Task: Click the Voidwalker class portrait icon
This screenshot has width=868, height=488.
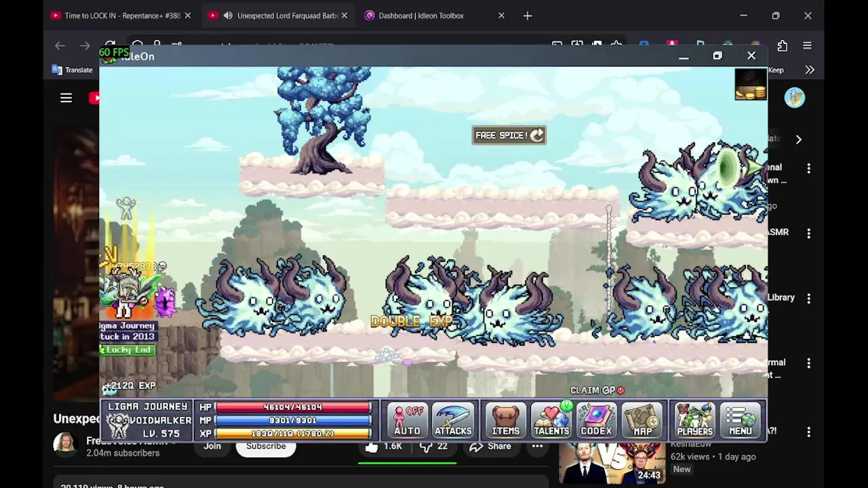Action: pos(119,426)
